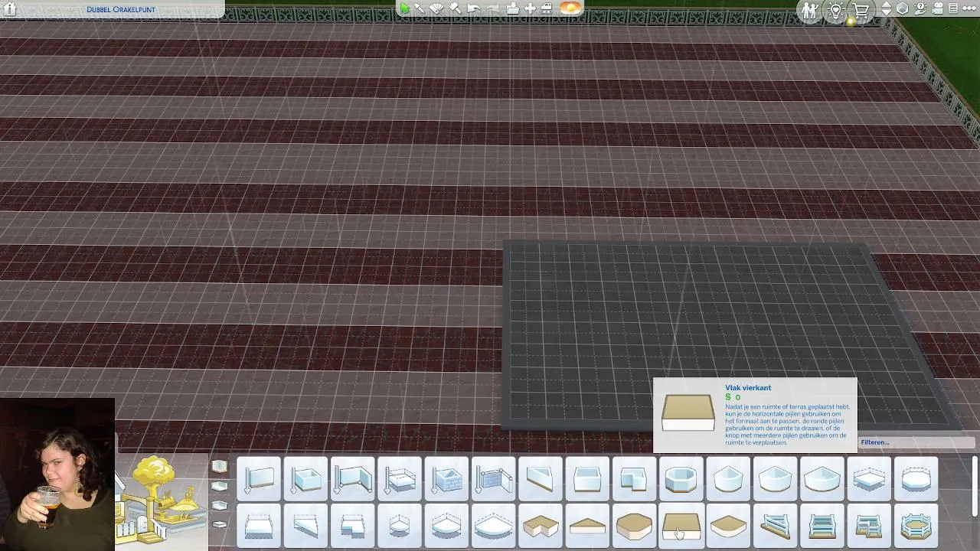Toggle the walls view cube icon

tap(903, 9)
